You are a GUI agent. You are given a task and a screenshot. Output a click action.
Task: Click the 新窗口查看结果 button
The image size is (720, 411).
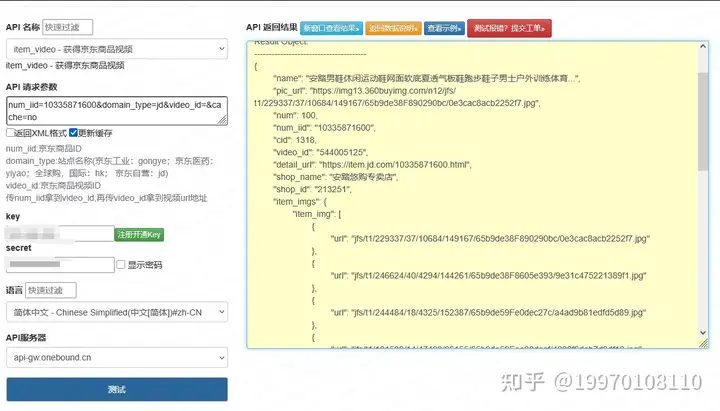(332, 28)
